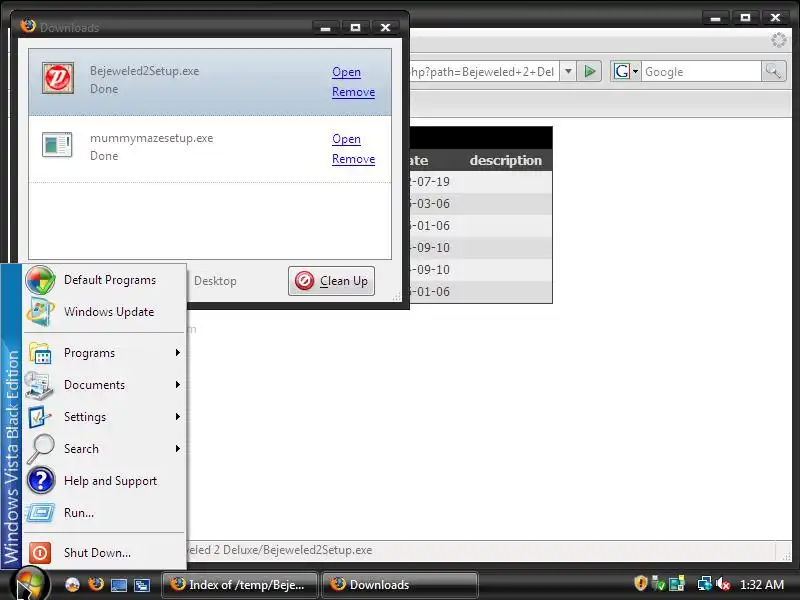Screen dimensions: 800x600
Task: Click the description column header
Action: tap(506, 160)
